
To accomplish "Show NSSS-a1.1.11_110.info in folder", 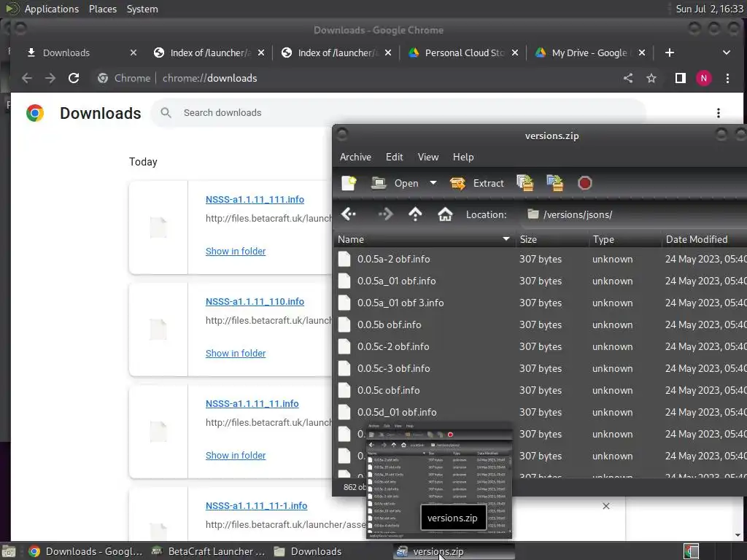I will click(x=236, y=354).
